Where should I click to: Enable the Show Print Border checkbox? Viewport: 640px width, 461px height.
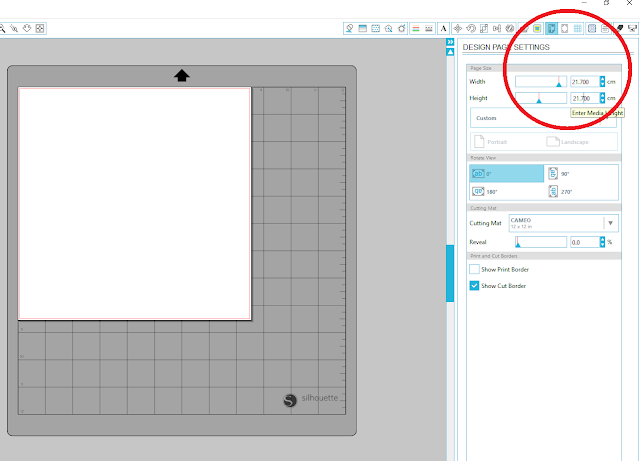[474, 269]
